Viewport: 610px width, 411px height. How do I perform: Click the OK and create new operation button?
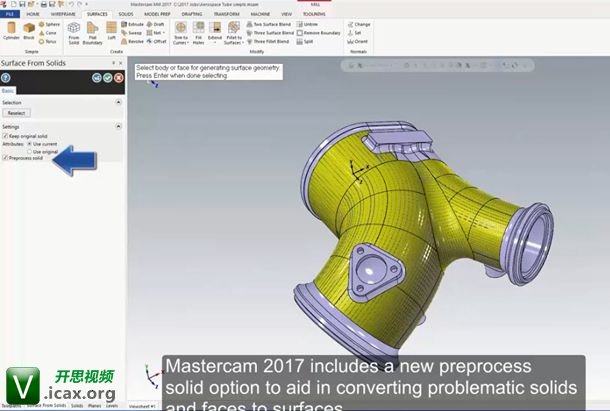tap(97, 78)
